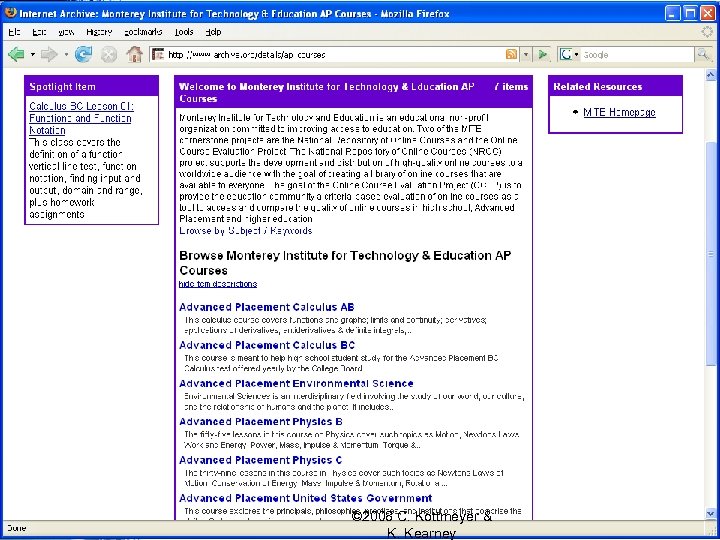Screen dimensions: 720x540
Task: Open the History menu
Action: coord(99,32)
